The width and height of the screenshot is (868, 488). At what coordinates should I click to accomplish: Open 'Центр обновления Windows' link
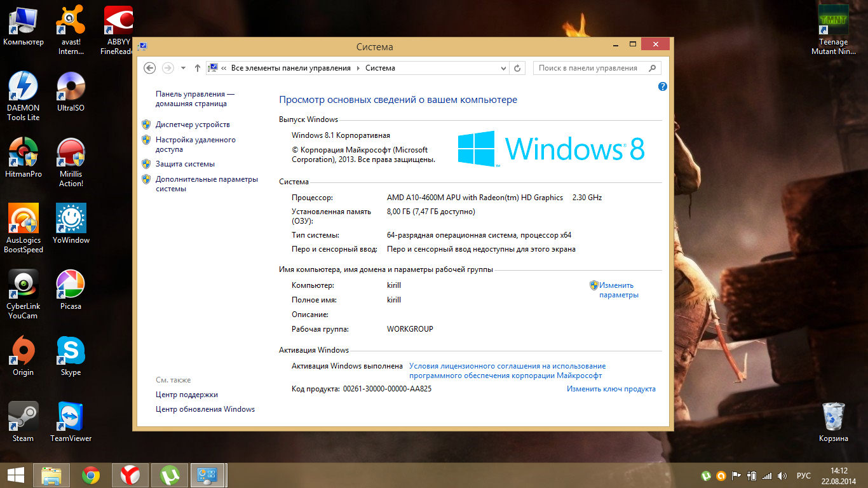tap(205, 409)
